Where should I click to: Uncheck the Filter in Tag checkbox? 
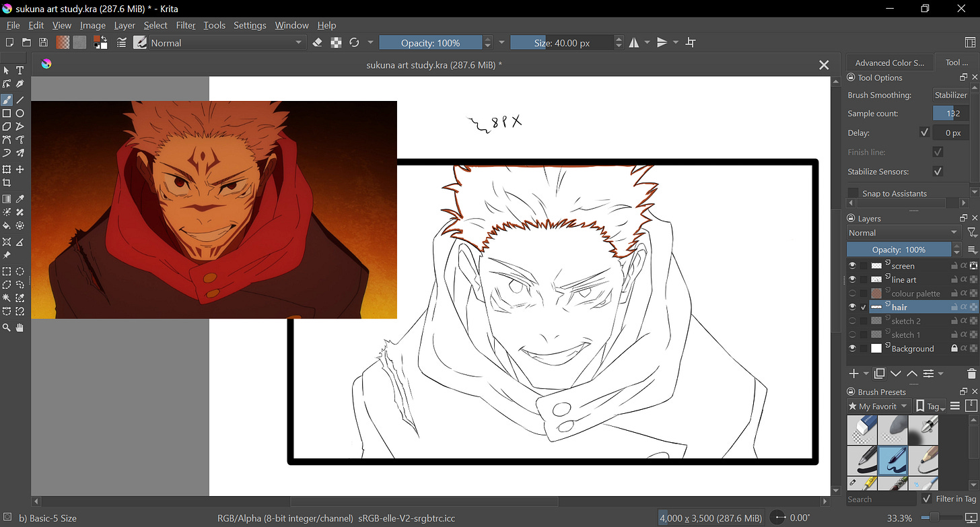click(927, 499)
